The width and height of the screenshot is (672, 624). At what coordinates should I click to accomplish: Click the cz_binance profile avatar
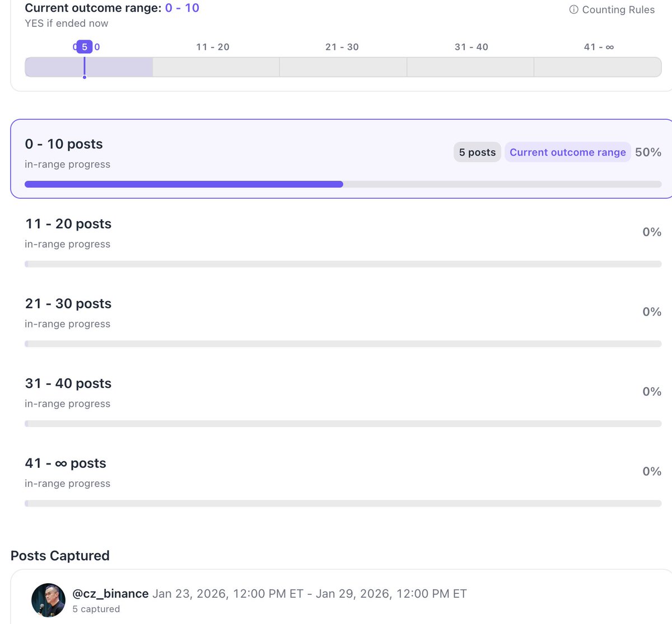click(48, 600)
